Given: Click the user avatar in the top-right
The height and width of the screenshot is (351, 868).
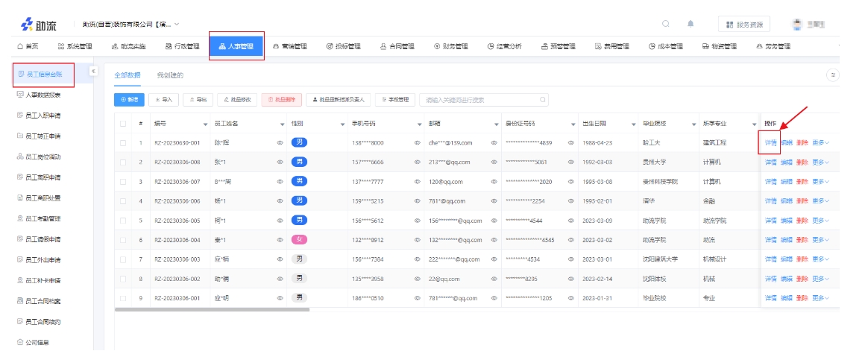Looking at the screenshot, I should coord(797,25).
